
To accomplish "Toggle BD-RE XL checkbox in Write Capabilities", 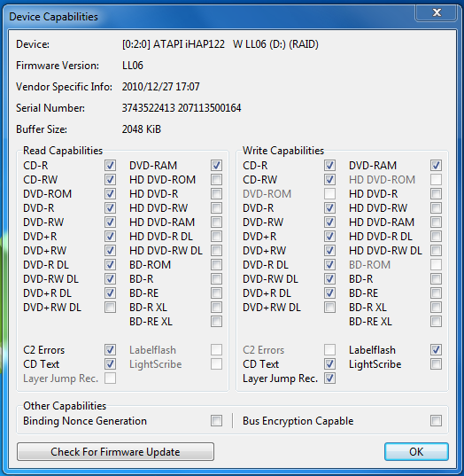I will tap(436, 321).
